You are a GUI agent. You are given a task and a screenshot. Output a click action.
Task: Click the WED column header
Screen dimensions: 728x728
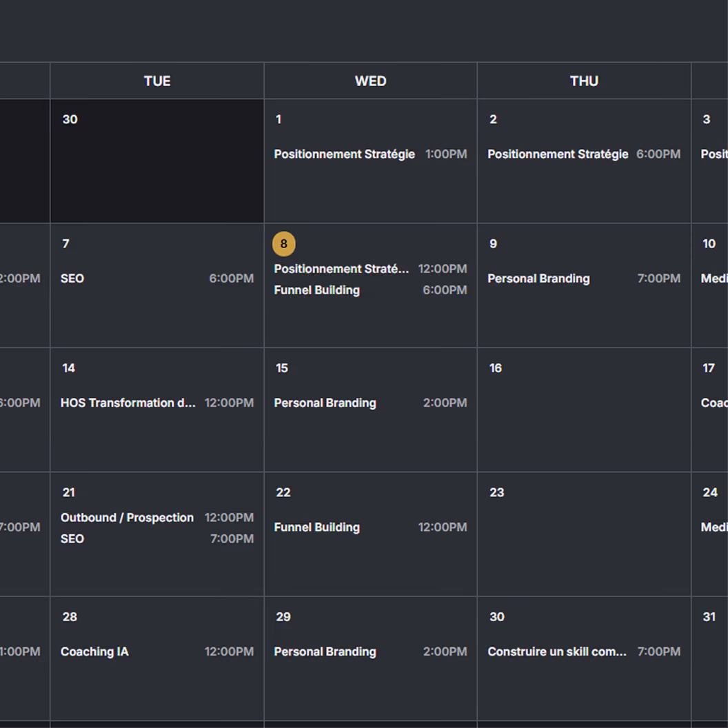pos(370,81)
